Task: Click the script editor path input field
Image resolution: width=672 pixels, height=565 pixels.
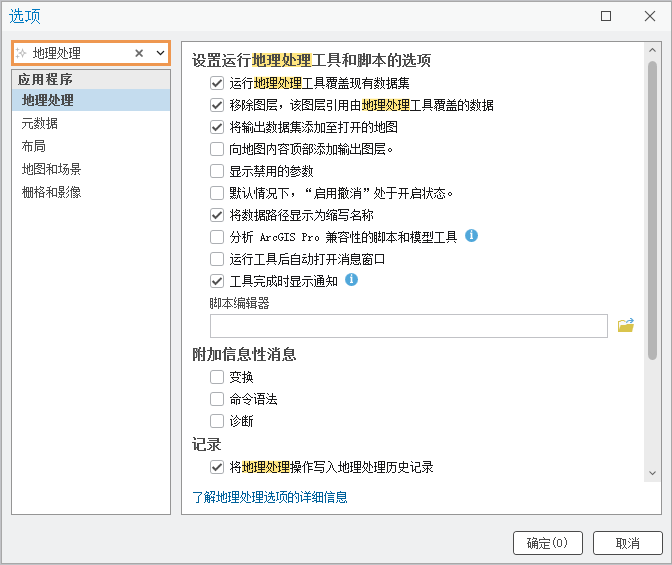Action: point(408,326)
